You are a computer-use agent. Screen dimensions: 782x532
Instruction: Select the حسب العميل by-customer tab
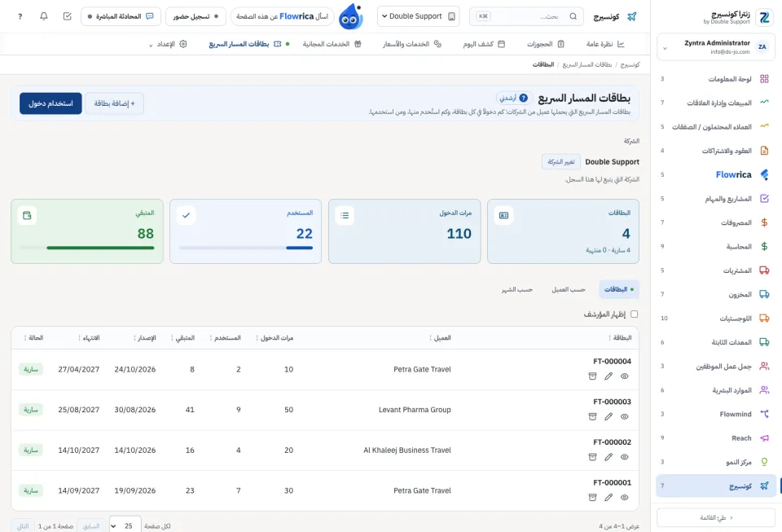click(x=568, y=289)
